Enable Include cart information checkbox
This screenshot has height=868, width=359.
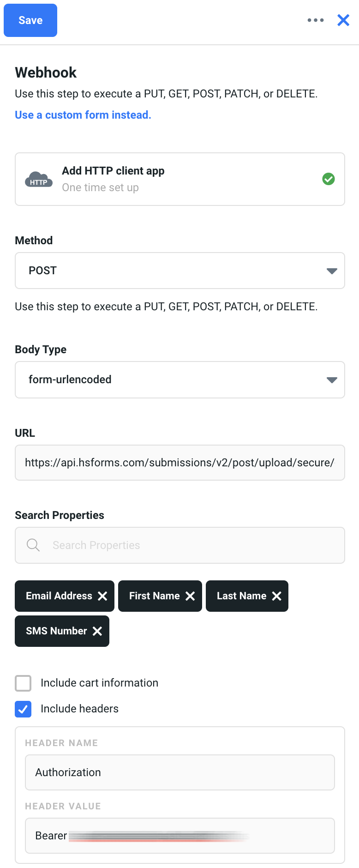(23, 683)
